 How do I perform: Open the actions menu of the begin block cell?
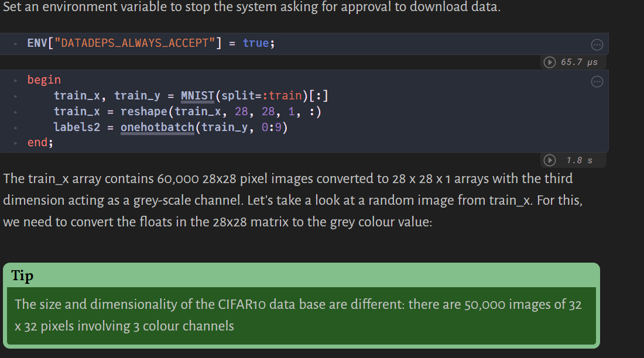[597, 81]
